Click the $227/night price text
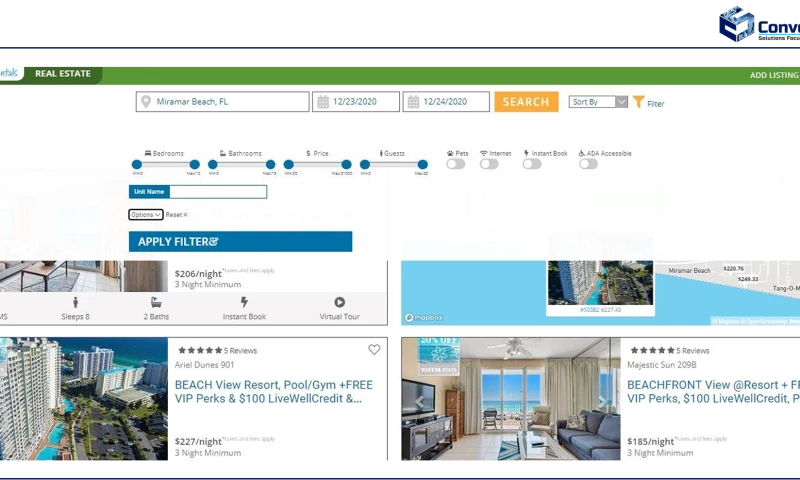The height and width of the screenshot is (480, 800). [x=198, y=442]
